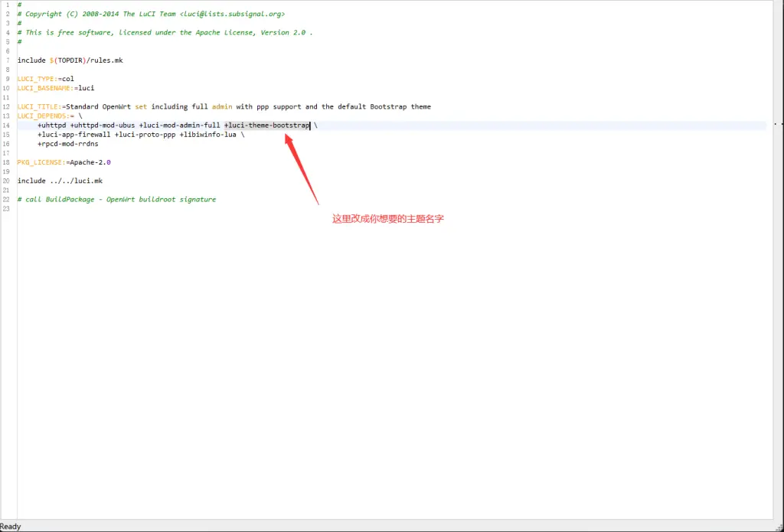Click line number 20 in the gutter
This screenshot has width=784, height=532.
pos(6,181)
